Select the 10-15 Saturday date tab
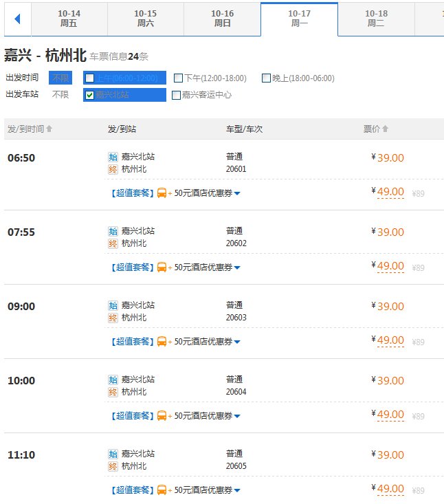The image size is (444, 504). (146, 19)
